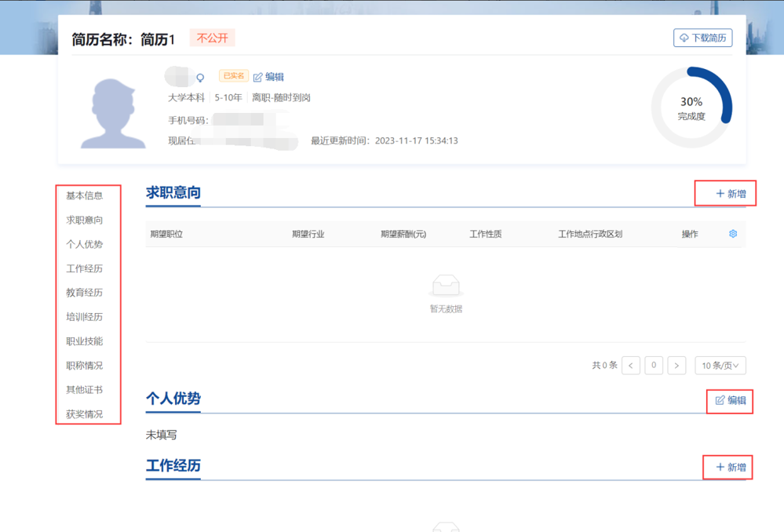Jump to 教育经历 in the sidebar
The height and width of the screenshot is (532, 784).
coord(84,293)
